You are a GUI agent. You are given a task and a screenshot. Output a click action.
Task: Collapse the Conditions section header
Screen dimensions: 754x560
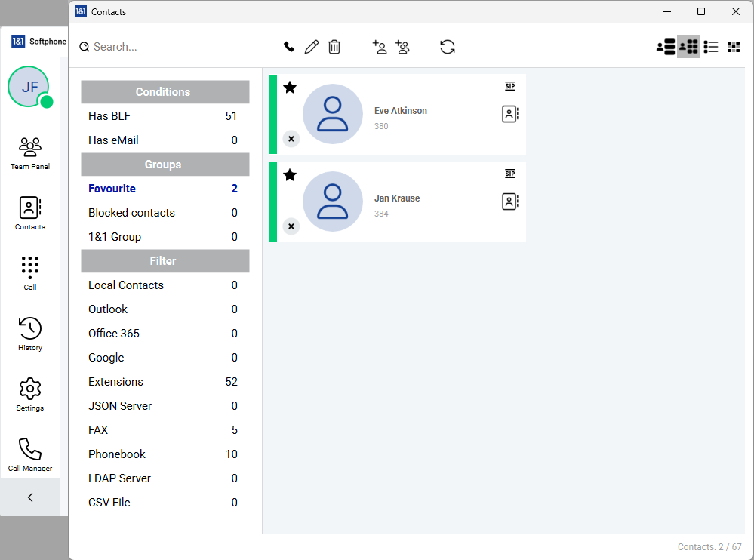(165, 92)
